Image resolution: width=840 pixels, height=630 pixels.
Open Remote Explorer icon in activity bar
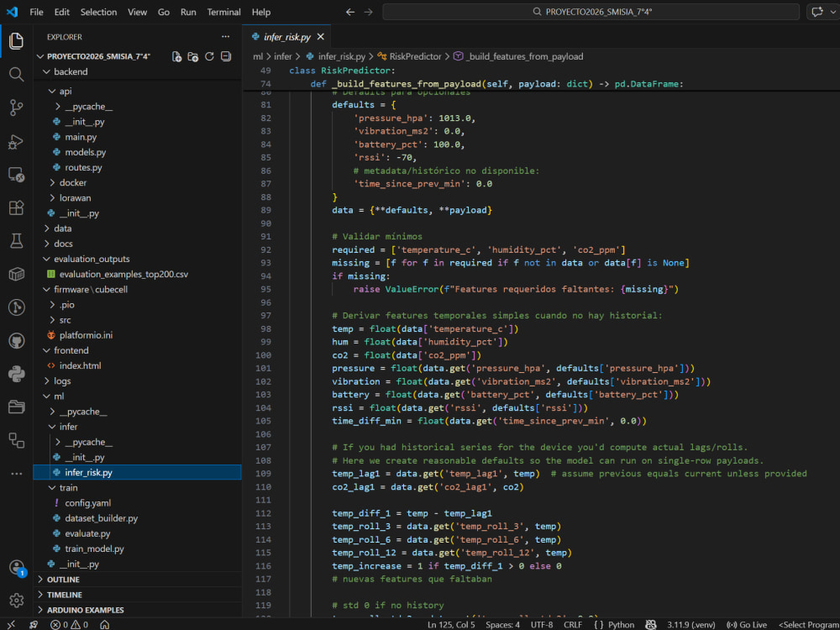[x=16, y=175]
